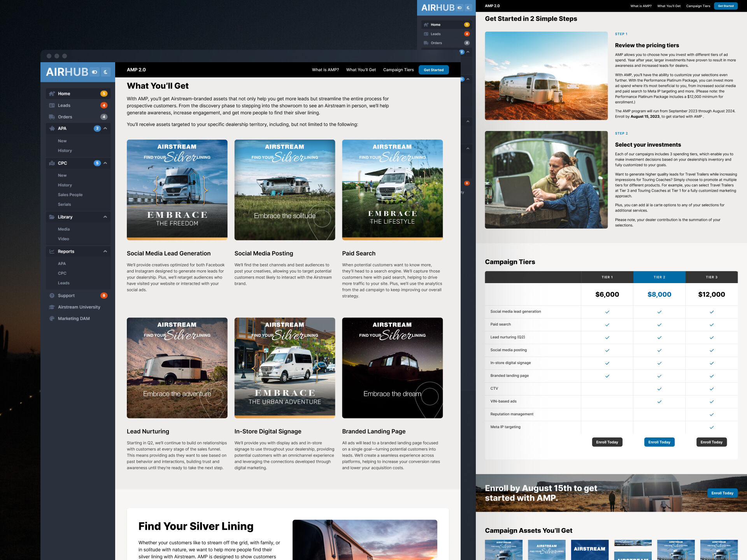Select the highlighted Tier 2 blue header
This screenshot has width=747, height=560.
point(659,277)
